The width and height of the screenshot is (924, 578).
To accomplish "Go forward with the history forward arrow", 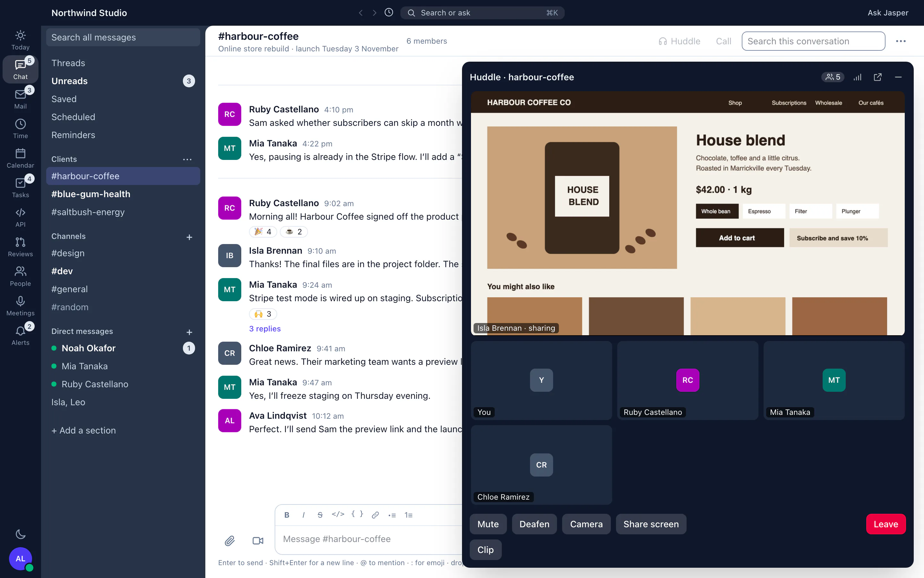I will [x=374, y=13].
